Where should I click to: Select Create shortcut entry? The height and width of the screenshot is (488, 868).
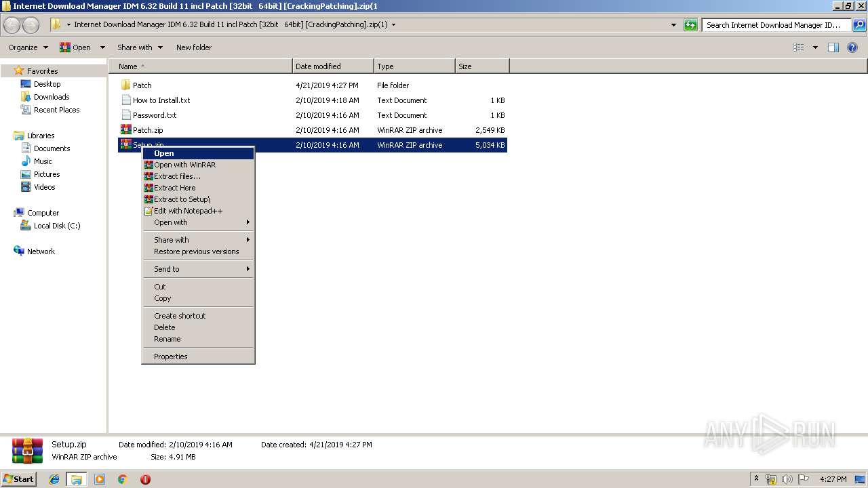(x=198, y=316)
